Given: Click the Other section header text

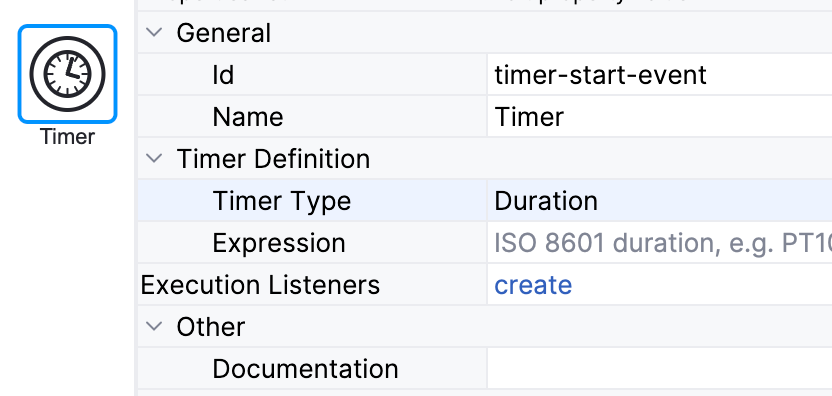Looking at the screenshot, I should click(211, 327).
